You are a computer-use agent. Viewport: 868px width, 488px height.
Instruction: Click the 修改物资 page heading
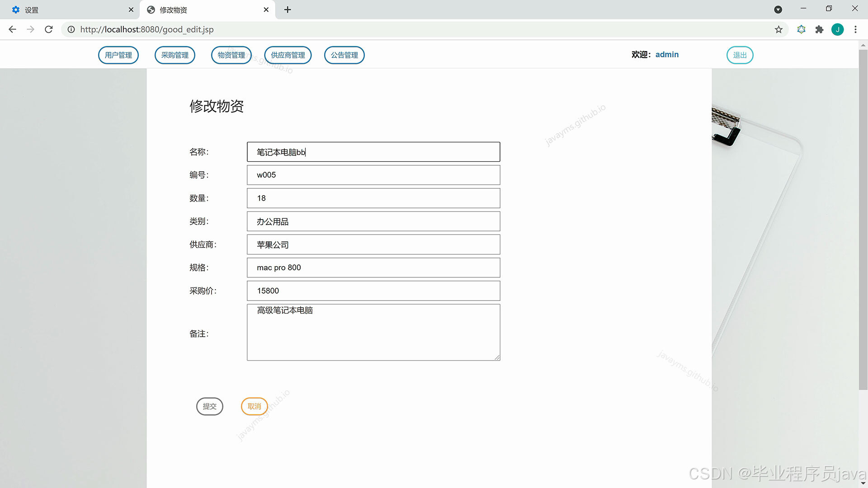pos(217,106)
